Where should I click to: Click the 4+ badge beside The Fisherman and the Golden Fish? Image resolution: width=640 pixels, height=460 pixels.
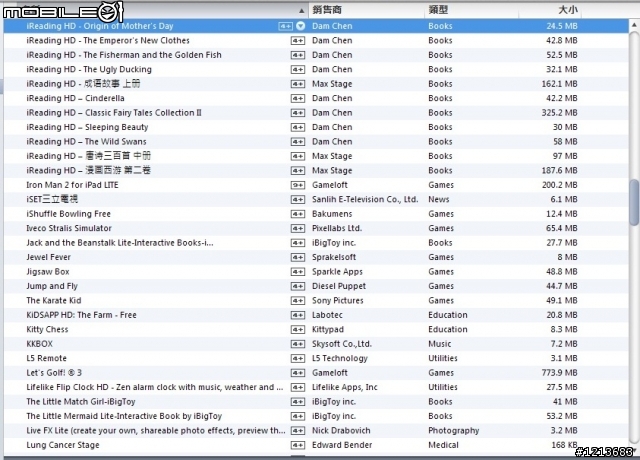tap(298, 55)
